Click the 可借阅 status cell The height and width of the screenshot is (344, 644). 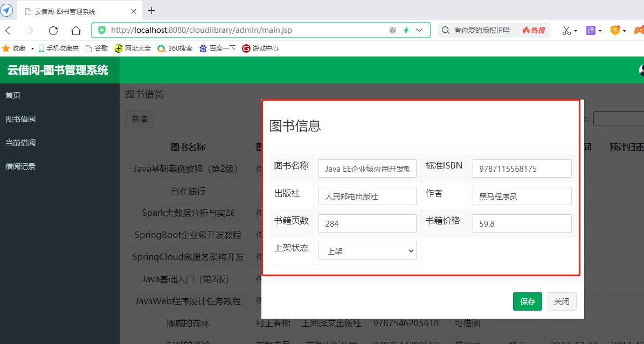(467, 324)
